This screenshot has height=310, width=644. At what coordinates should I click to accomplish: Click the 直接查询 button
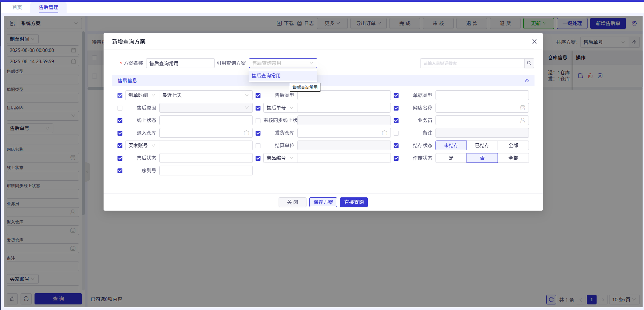[x=354, y=202]
